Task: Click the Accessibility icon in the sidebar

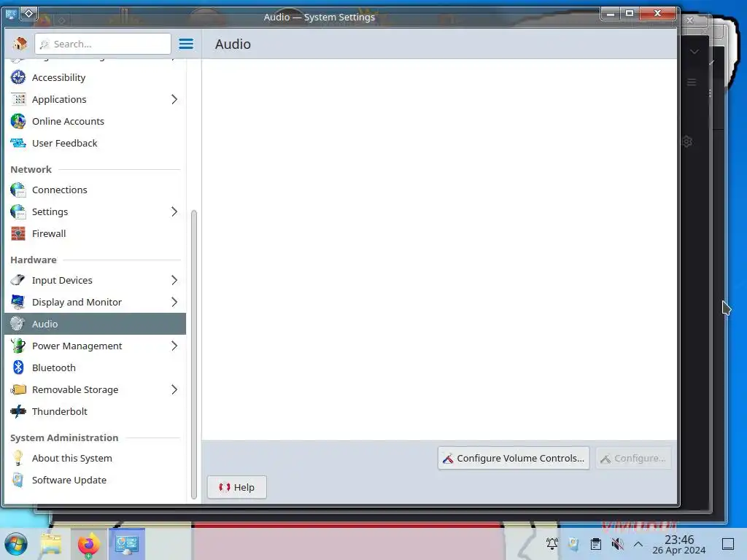Action: [x=18, y=77]
